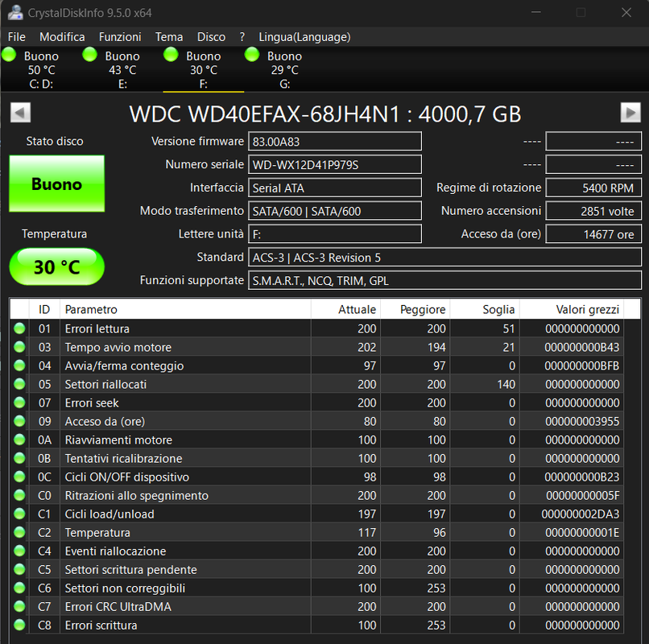
Task: Select the Errori lettura parameter text
Action: (97, 328)
